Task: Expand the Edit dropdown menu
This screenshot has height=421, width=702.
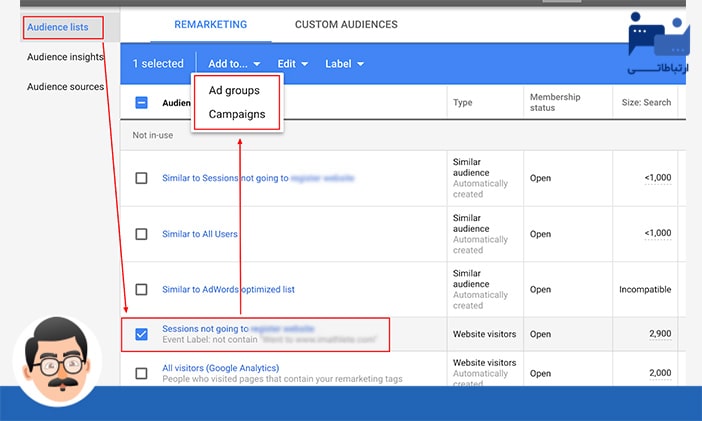Action: pos(292,64)
